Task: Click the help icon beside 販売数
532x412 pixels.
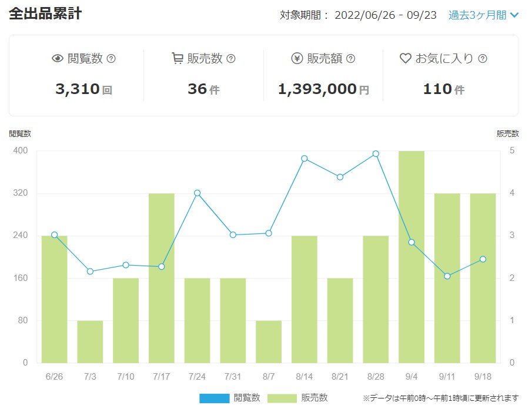Action: pos(230,59)
